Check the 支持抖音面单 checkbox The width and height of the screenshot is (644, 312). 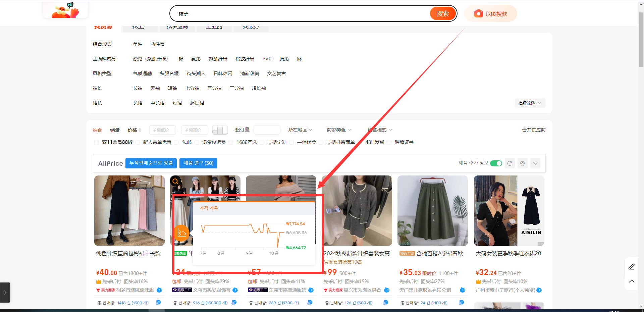pyautogui.click(x=321, y=142)
